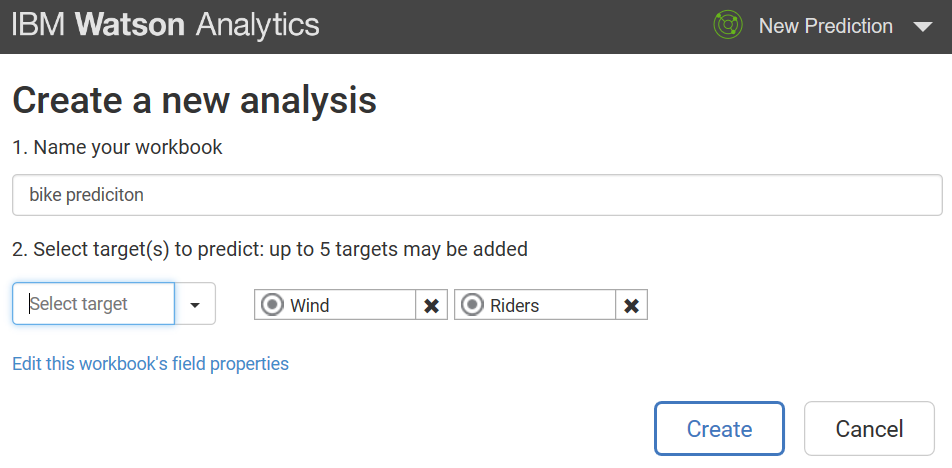Viewport: 952px width, 468px height.
Task: Remove the Wind target
Action: (x=431, y=305)
